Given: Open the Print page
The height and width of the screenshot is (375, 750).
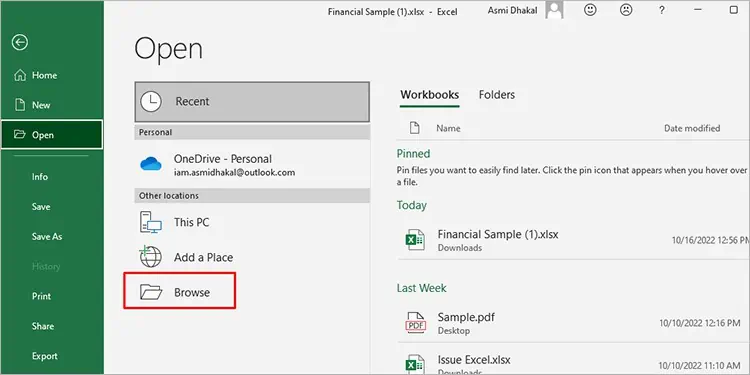Looking at the screenshot, I should (52, 296).
